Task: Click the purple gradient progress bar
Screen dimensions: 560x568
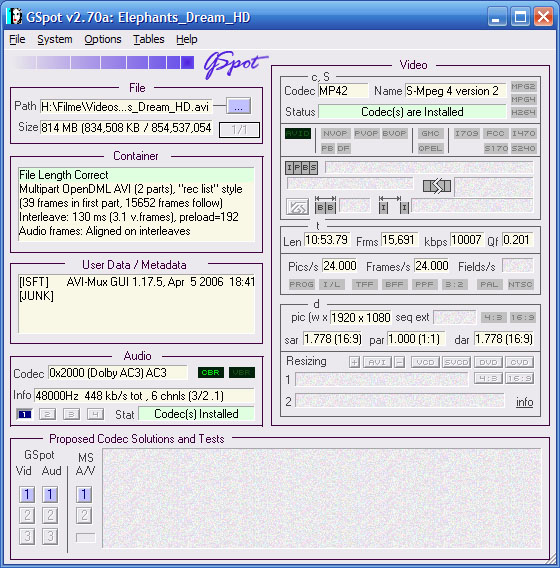Action: [104, 62]
